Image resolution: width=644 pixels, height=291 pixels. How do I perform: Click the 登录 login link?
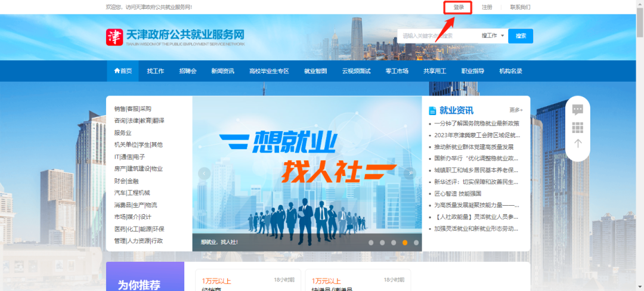coord(459,7)
